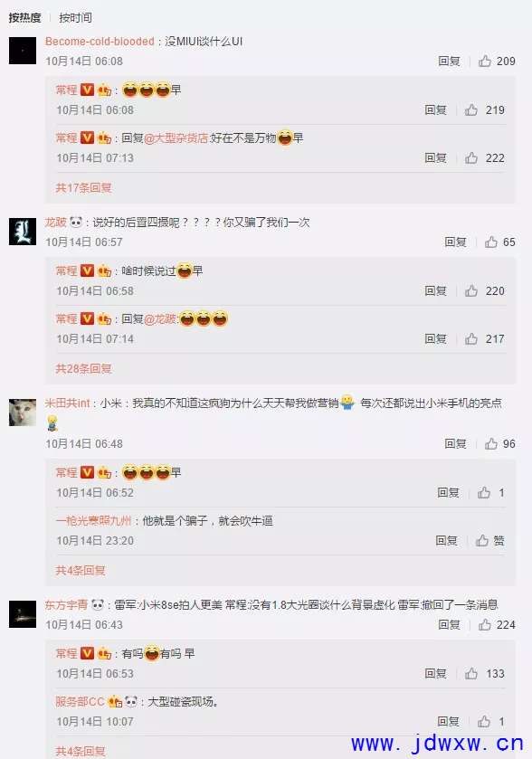Reply to Become-cold-blooded's comment via 回复

tap(449, 61)
